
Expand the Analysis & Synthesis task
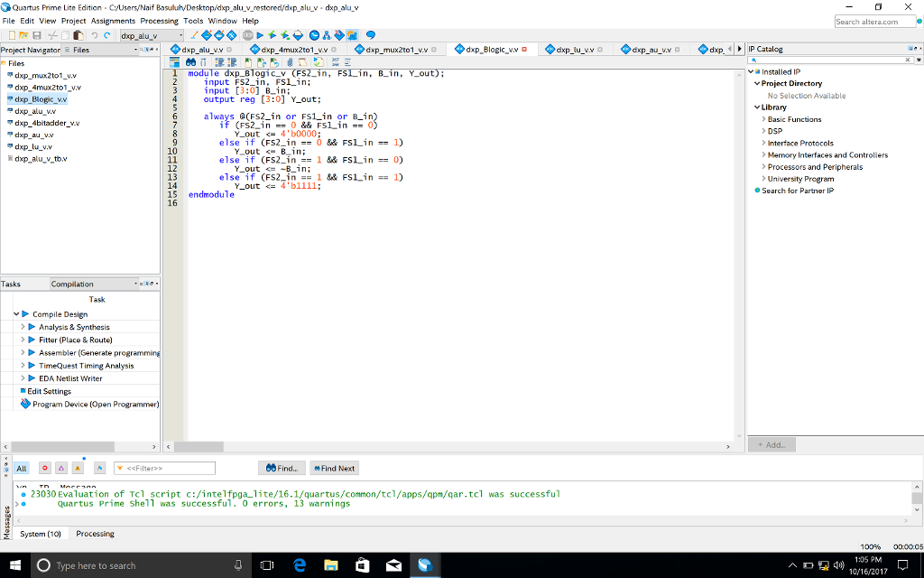(23, 327)
